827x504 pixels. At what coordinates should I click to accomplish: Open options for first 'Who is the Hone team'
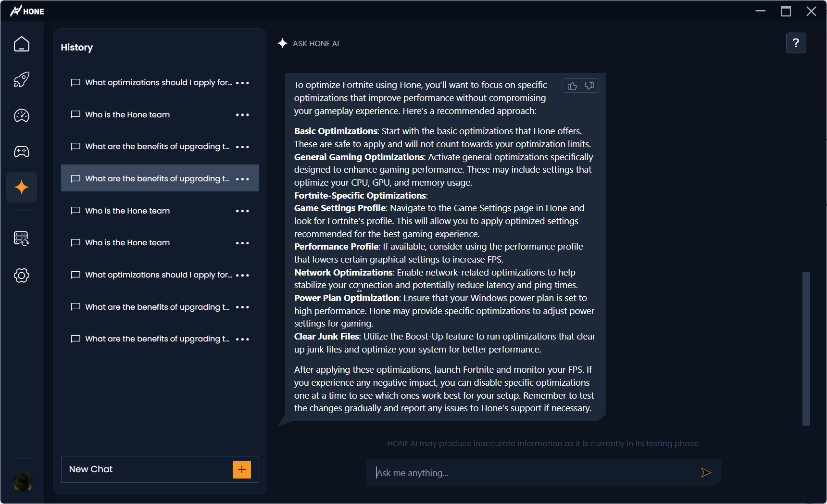click(242, 115)
